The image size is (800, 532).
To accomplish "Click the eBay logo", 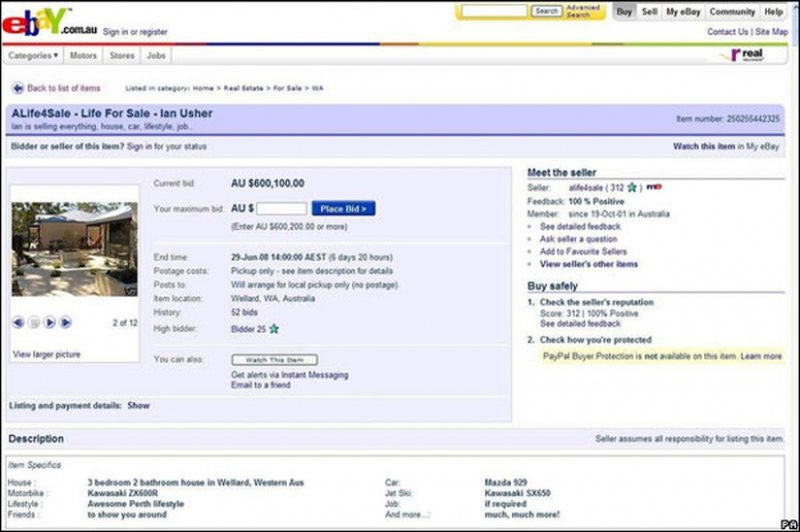I will coord(35,21).
